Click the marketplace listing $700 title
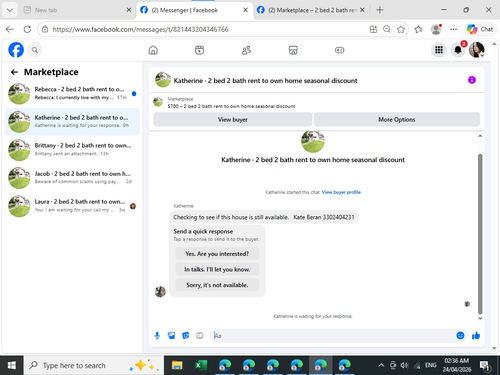 [x=231, y=106]
